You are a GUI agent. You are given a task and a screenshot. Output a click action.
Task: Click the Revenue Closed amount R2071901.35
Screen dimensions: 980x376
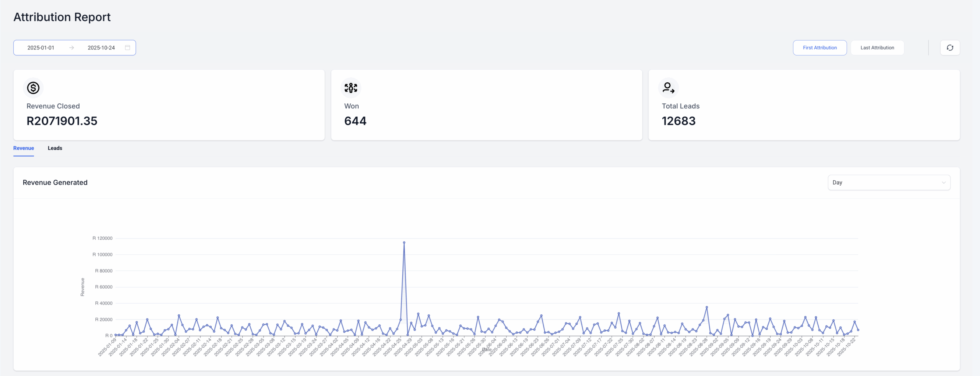click(x=62, y=121)
